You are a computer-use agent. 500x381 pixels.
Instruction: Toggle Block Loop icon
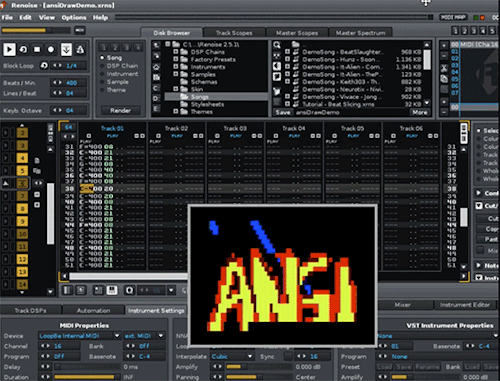(44, 66)
